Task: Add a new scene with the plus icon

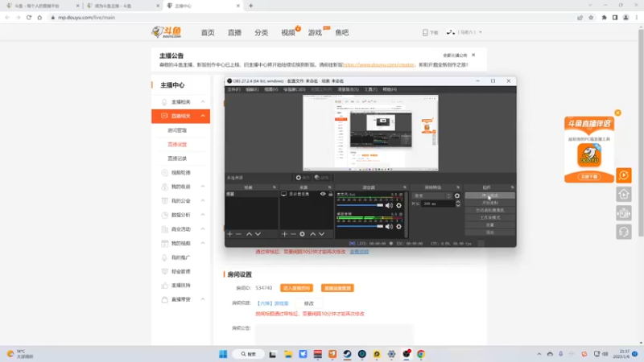Action: pyautogui.click(x=229, y=234)
